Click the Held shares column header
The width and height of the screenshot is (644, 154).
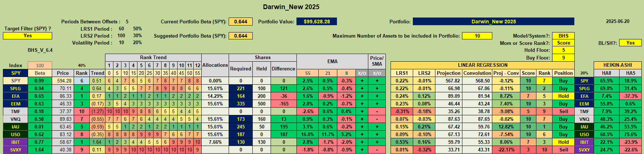pyautogui.click(x=261, y=69)
